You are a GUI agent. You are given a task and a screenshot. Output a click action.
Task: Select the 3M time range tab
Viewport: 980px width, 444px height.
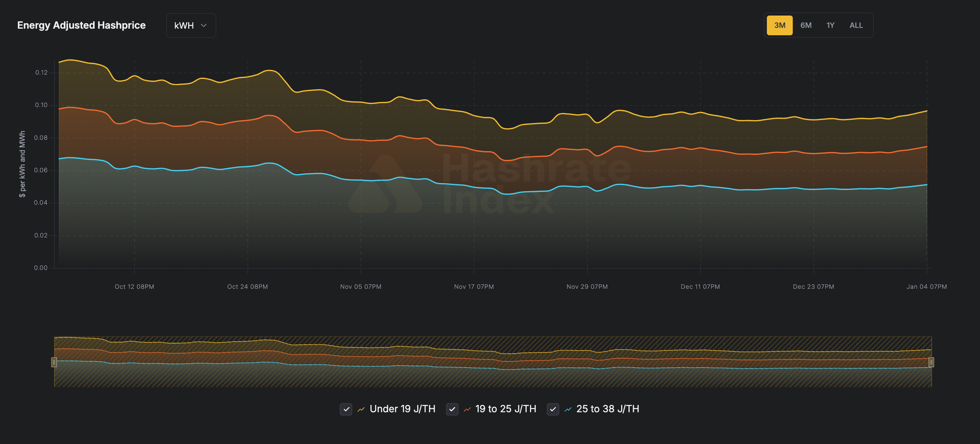[780, 25]
